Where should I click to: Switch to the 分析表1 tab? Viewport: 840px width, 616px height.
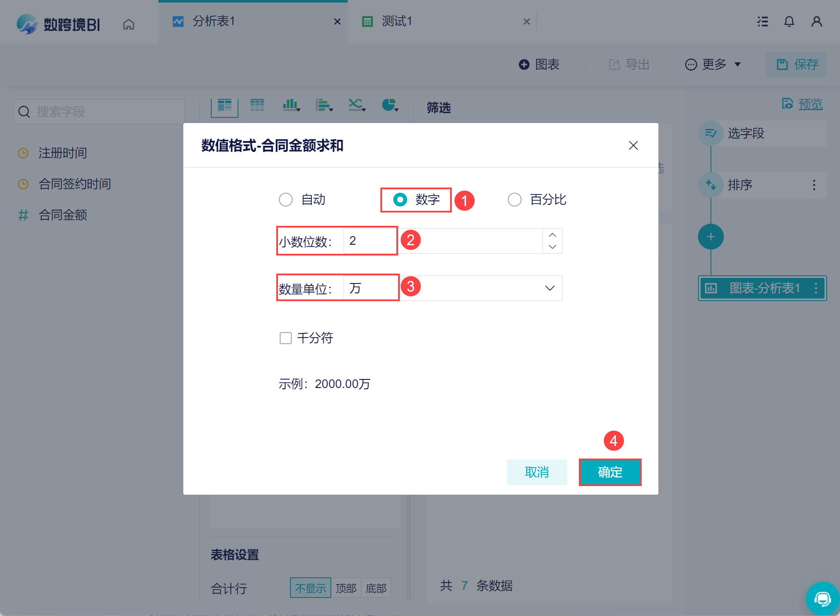[214, 22]
